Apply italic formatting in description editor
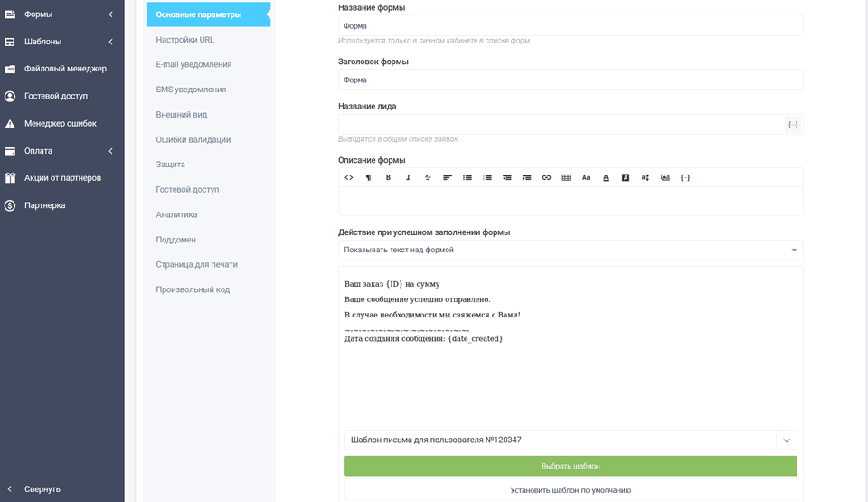This screenshot has height=502, width=868. tap(408, 178)
